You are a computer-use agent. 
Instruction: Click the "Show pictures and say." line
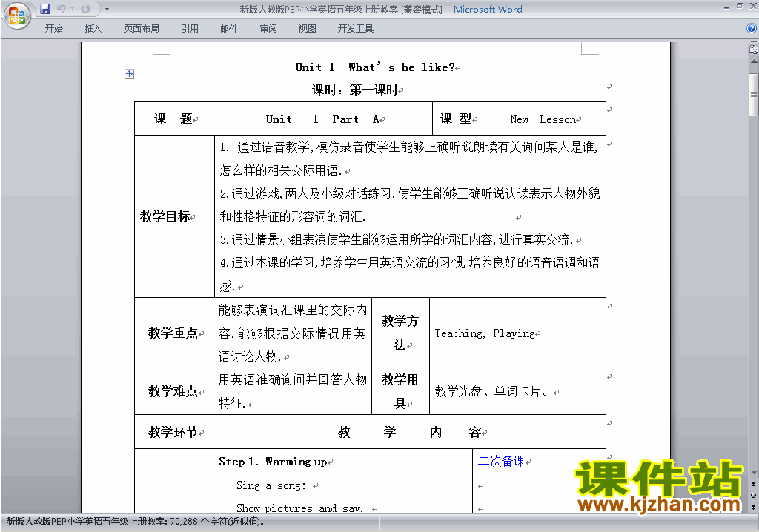point(299,508)
